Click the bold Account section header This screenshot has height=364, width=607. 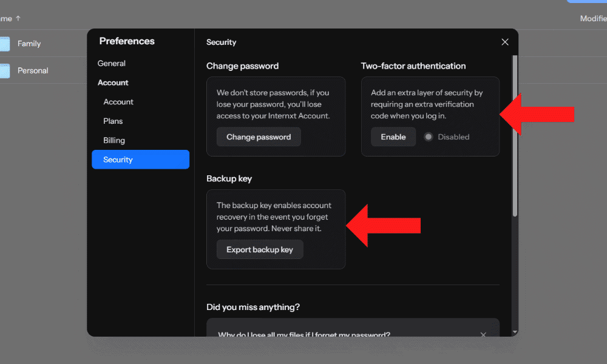coord(113,83)
